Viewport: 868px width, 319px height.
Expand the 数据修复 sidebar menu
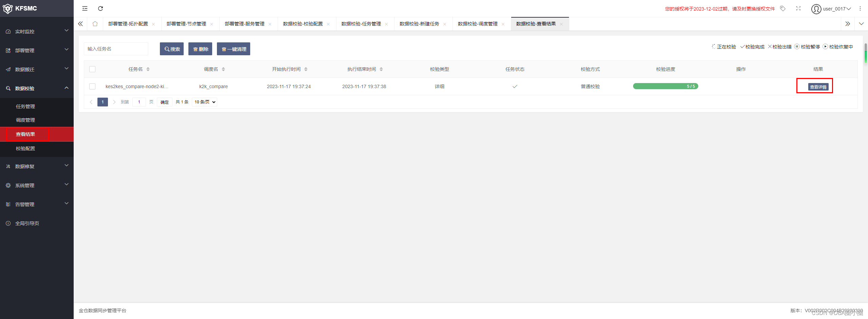pos(37,166)
